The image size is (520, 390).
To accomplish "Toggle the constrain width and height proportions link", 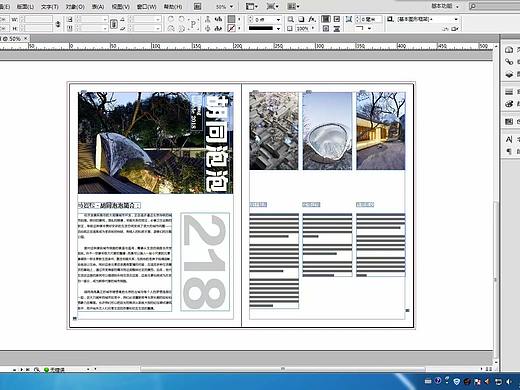I will [58, 24].
